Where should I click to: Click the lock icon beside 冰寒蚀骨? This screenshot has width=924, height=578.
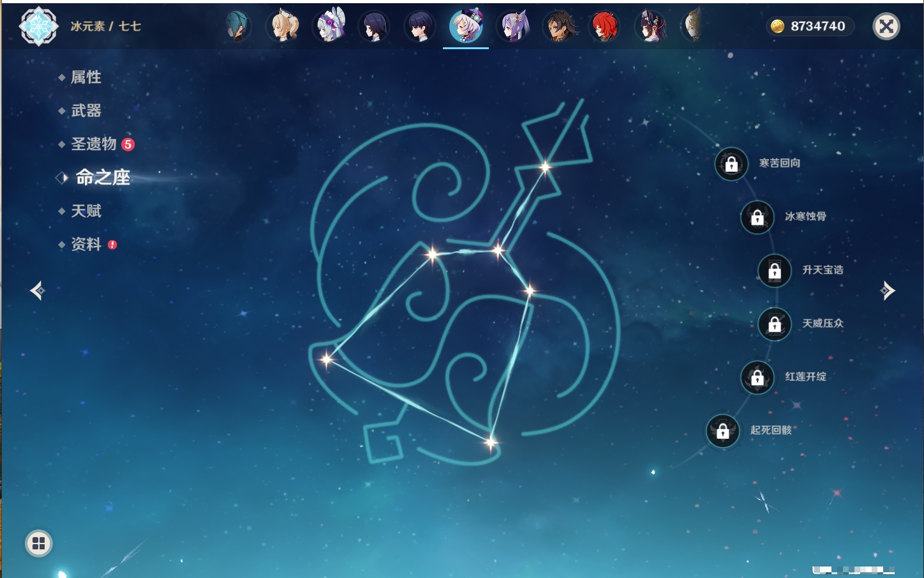point(757,217)
